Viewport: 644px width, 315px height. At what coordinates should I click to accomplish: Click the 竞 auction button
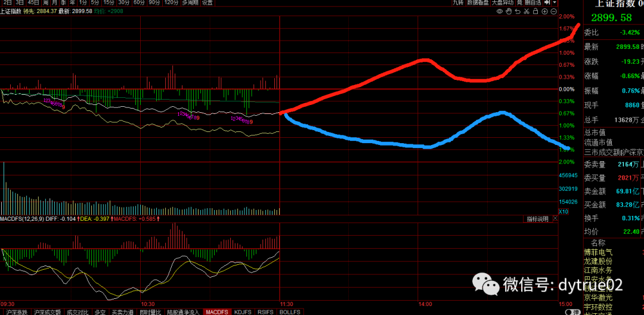[x=520, y=2]
